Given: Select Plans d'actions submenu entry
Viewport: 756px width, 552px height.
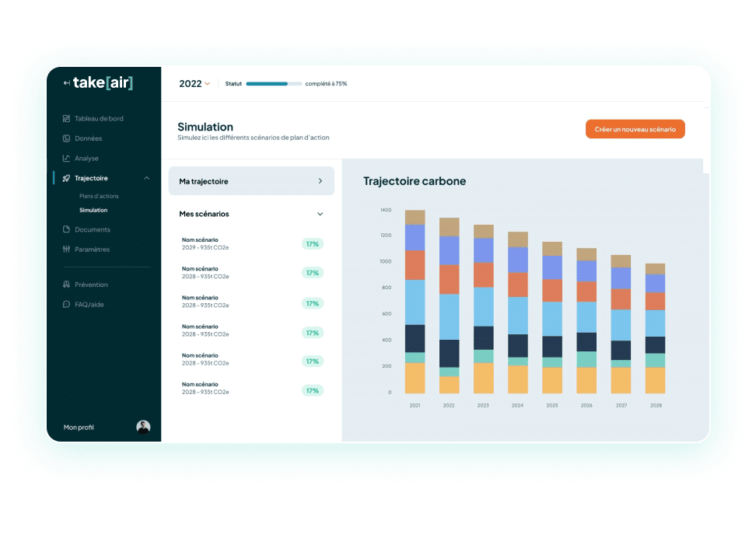Looking at the screenshot, I should [99, 196].
